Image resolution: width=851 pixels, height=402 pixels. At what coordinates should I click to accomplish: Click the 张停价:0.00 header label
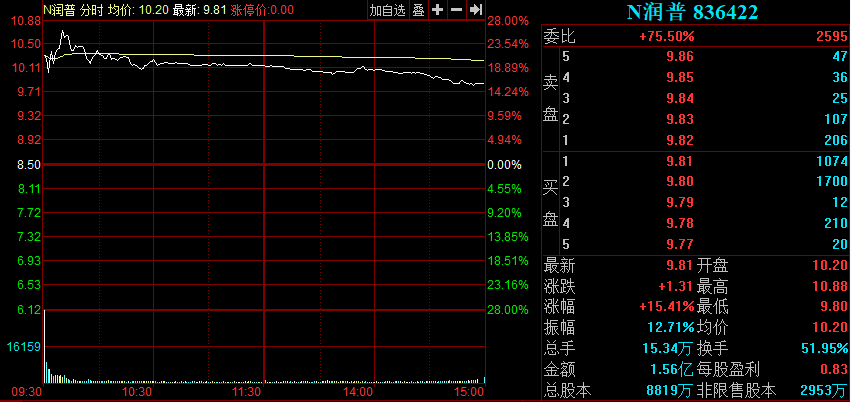(x=262, y=9)
